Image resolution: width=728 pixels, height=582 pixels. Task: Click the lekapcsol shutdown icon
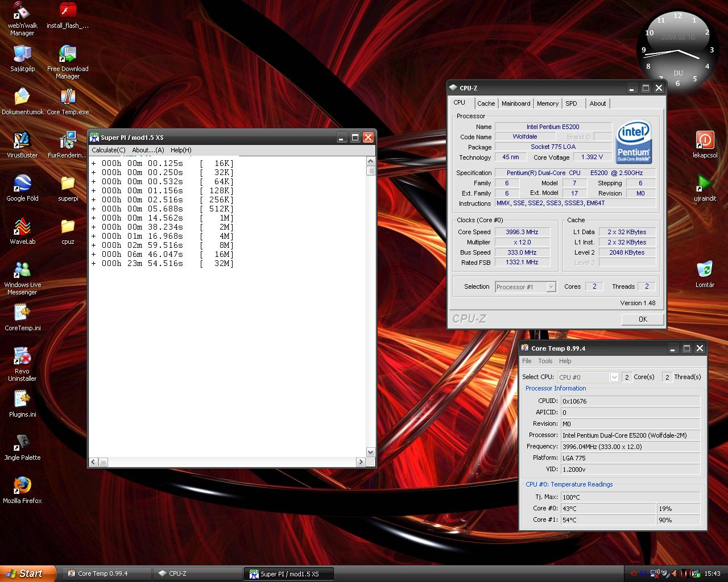(x=705, y=145)
